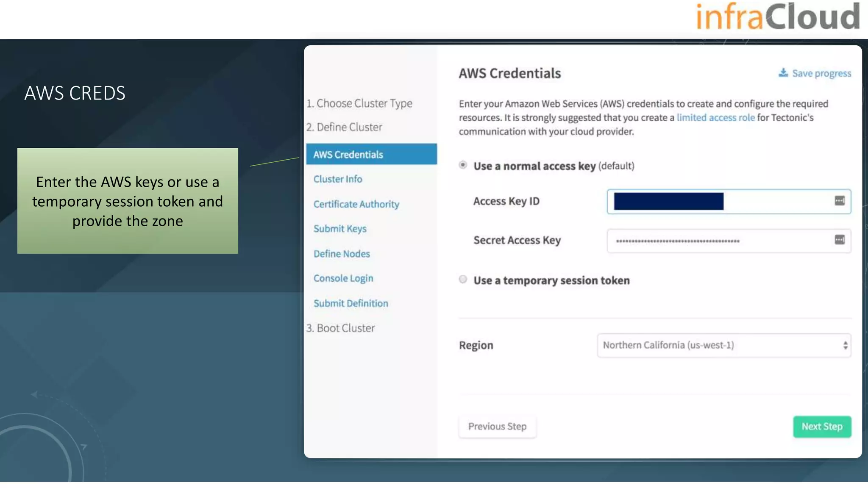The height and width of the screenshot is (488, 868).
Task: Select the normal access key radio button
Action: 463,165
